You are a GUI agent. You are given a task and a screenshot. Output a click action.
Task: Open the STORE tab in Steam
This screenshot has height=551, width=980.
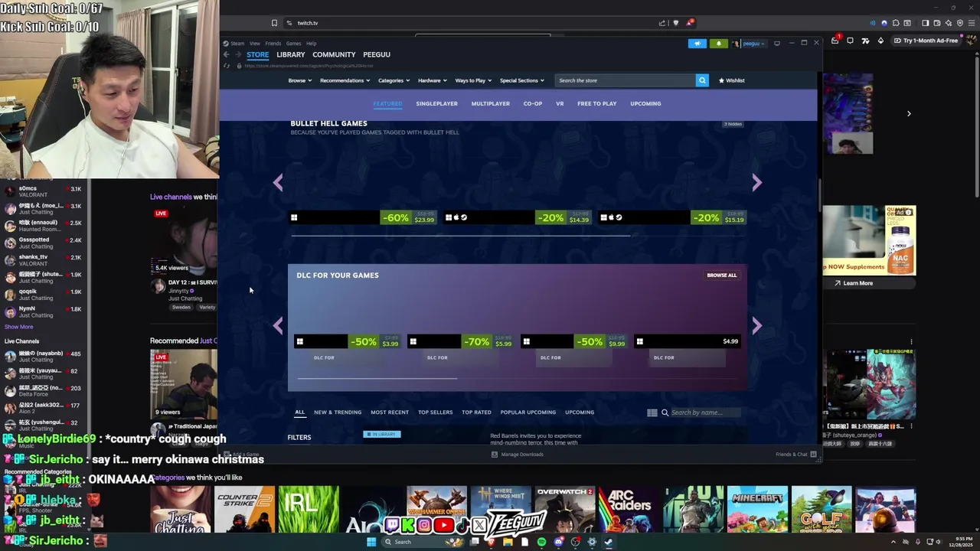point(257,55)
